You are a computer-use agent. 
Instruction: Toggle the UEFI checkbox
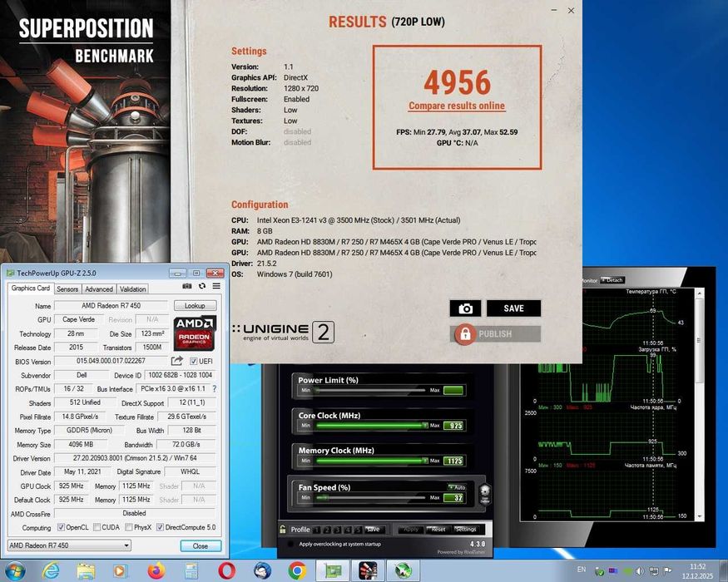(194, 361)
